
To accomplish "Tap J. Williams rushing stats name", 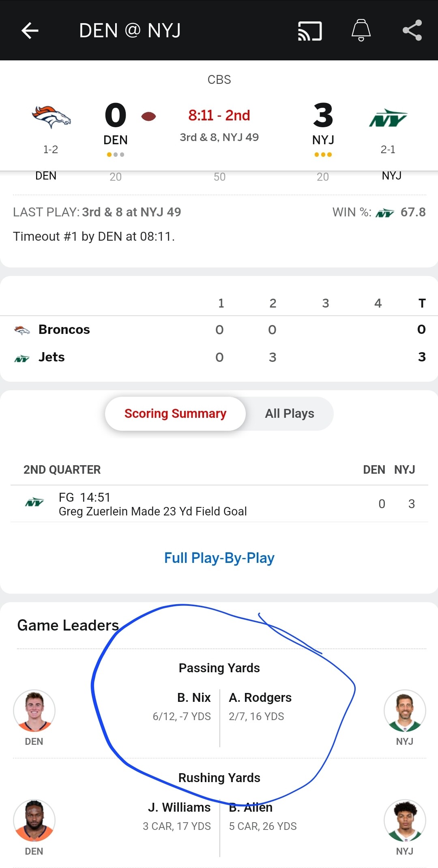I will click(x=179, y=807).
